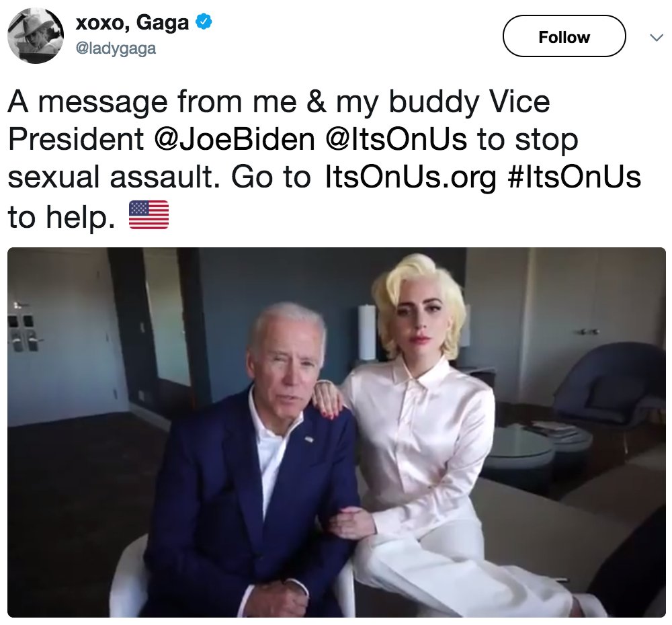Follow the xoxo, Gaga account

point(564,36)
